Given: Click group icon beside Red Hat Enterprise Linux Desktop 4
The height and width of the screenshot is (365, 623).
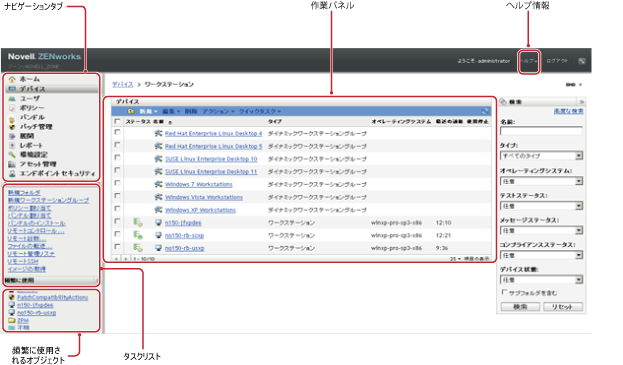Looking at the screenshot, I should [x=159, y=133].
